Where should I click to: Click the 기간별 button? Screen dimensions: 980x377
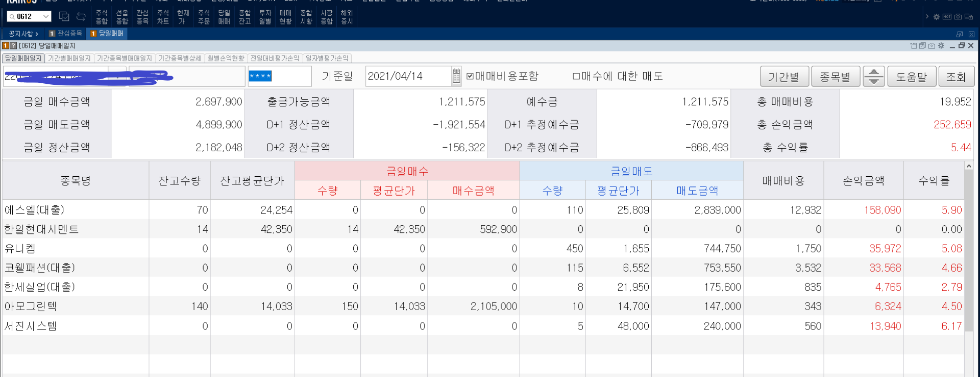coord(784,77)
